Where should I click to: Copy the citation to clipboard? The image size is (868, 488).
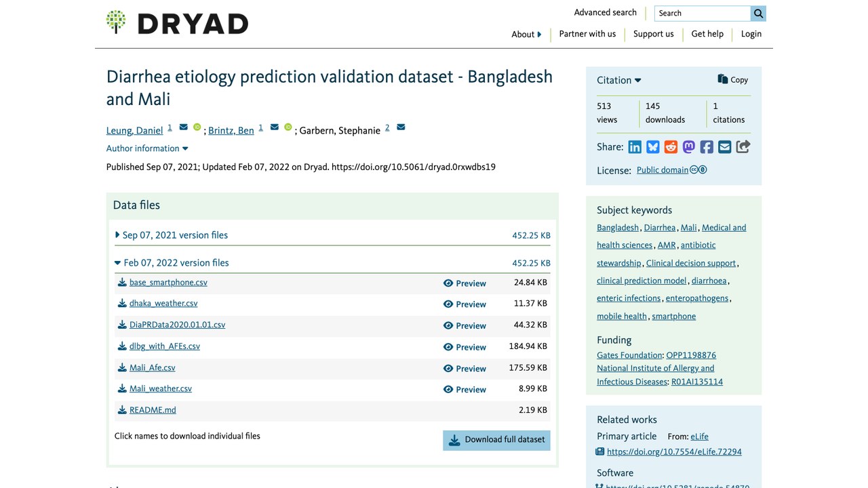click(x=733, y=79)
